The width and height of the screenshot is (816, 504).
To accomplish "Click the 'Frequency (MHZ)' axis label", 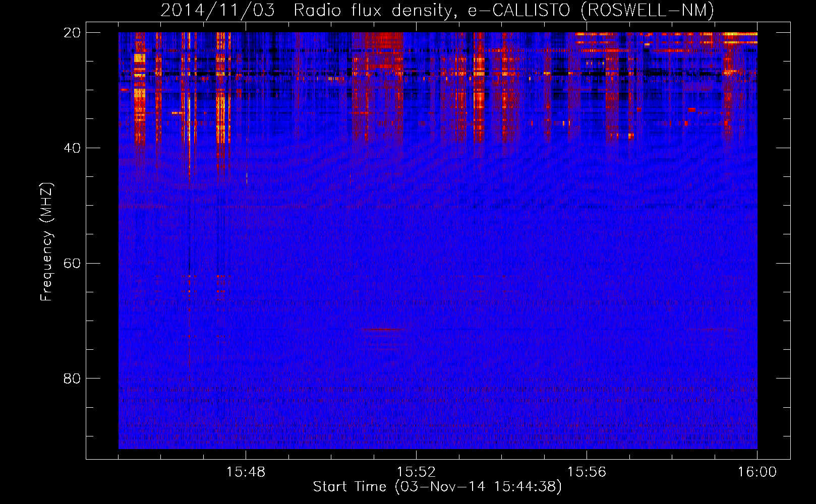I will [x=46, y=242].
